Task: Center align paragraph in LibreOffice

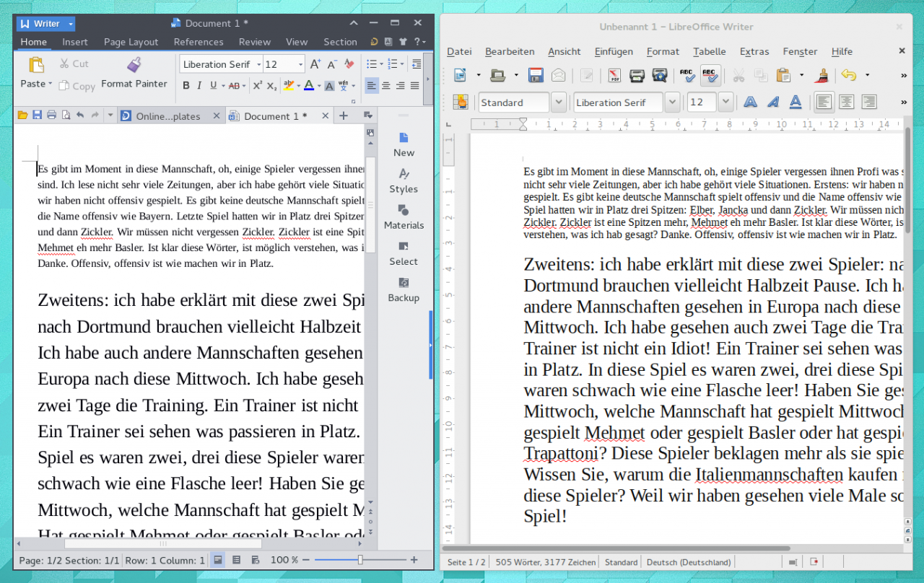Action: click(846, 102)
